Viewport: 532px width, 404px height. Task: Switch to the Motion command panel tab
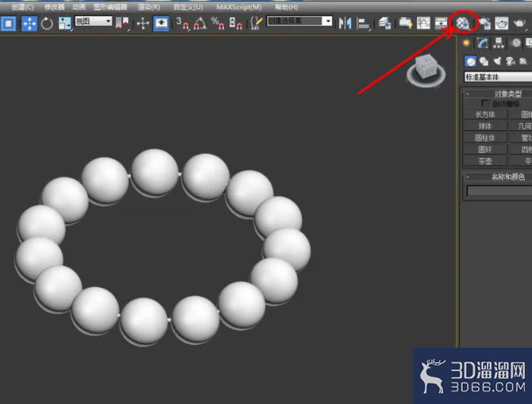coord(515,43)
